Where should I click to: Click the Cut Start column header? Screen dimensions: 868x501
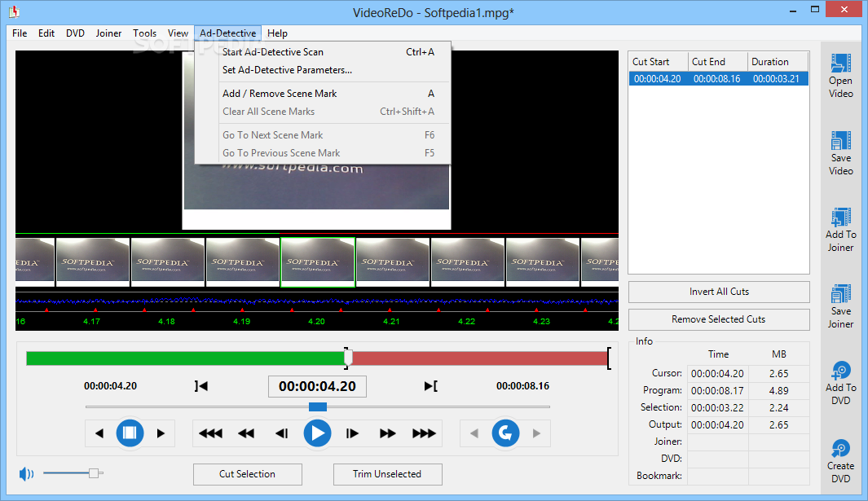[659, 61]
